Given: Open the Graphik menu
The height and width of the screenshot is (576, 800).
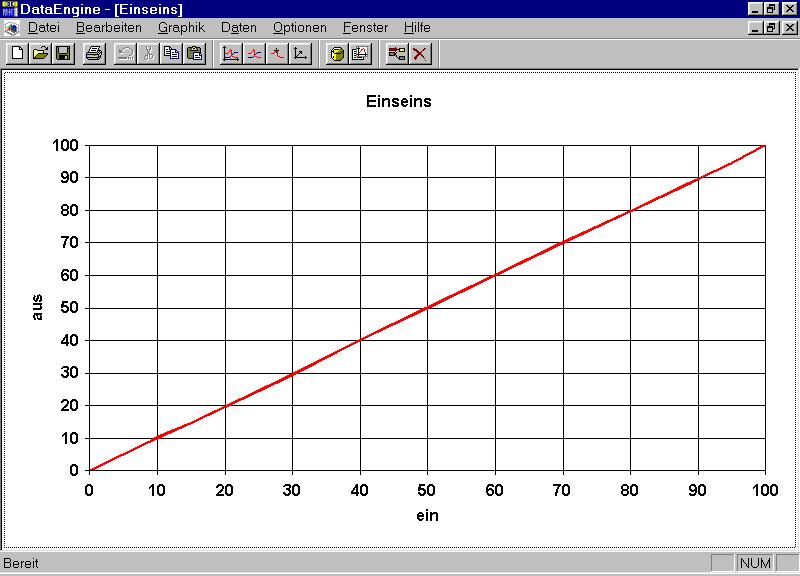Looking at the screenshot, I should [181, 28].
